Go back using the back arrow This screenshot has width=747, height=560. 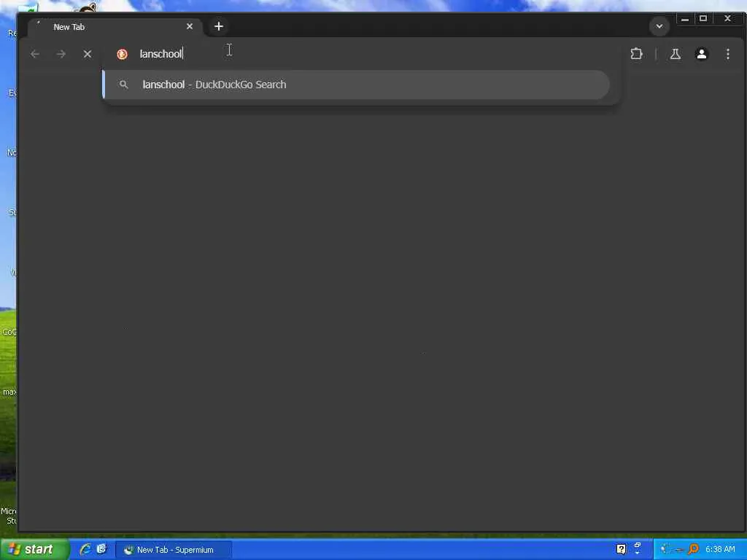point(35,54)
